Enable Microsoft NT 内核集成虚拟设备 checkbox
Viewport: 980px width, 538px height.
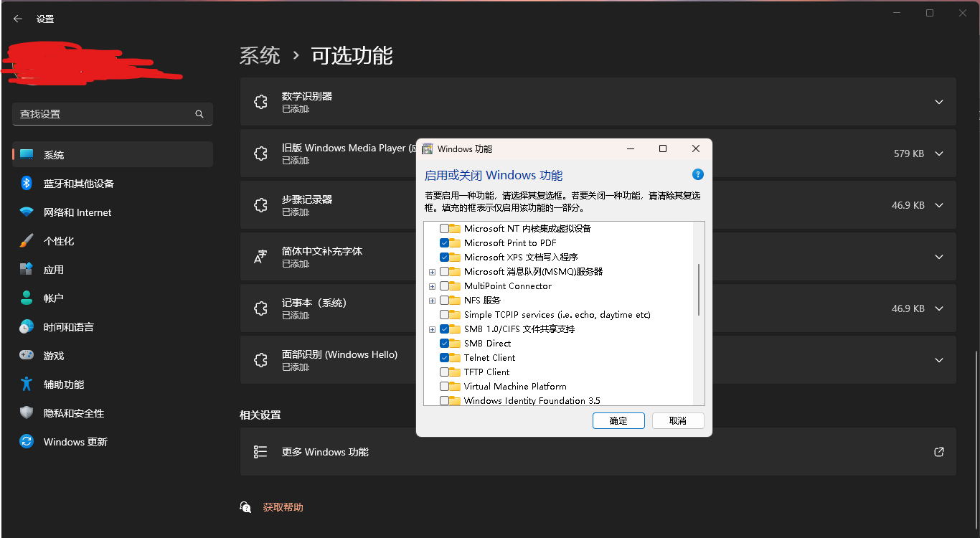coord(445,228)
